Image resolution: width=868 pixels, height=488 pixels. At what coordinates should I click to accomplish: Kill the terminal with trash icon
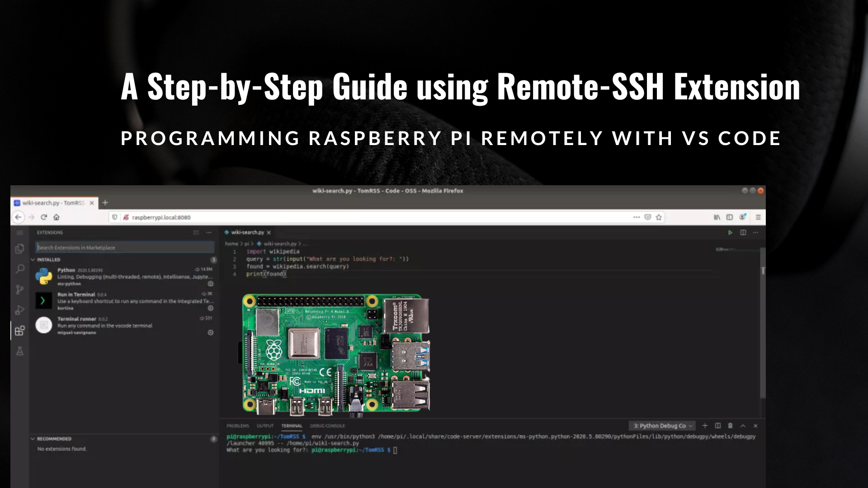click(730, 426)
